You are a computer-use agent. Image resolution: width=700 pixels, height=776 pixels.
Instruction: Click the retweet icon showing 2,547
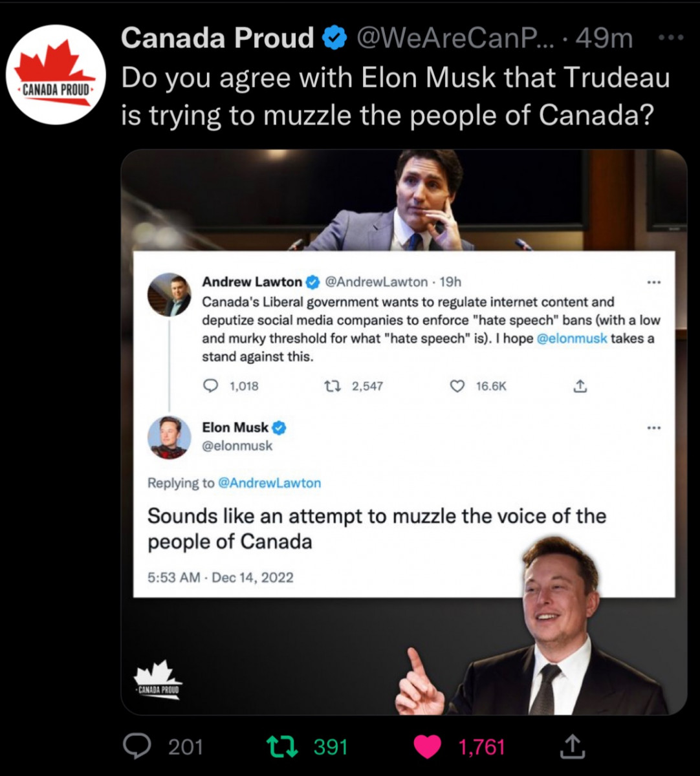click(332, 386)
